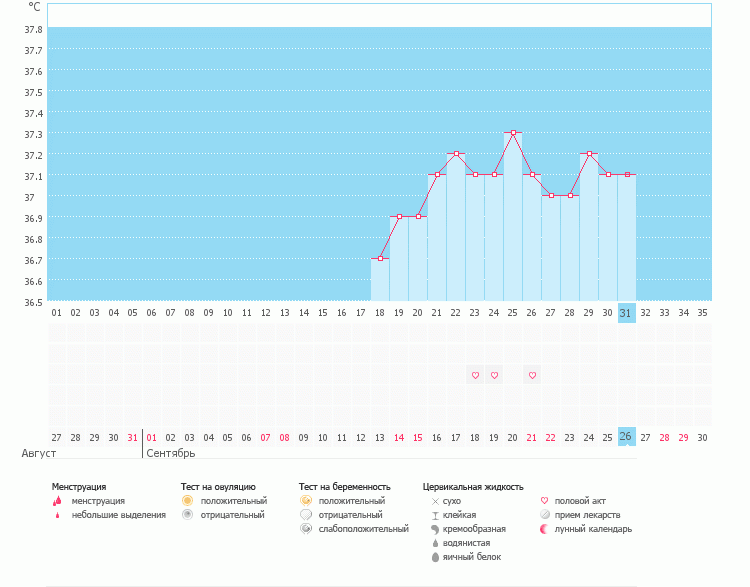Viewport: 750px width, 587px height.
Task: Click the heart marker on cycle day 26
Action: coord(532,375)
